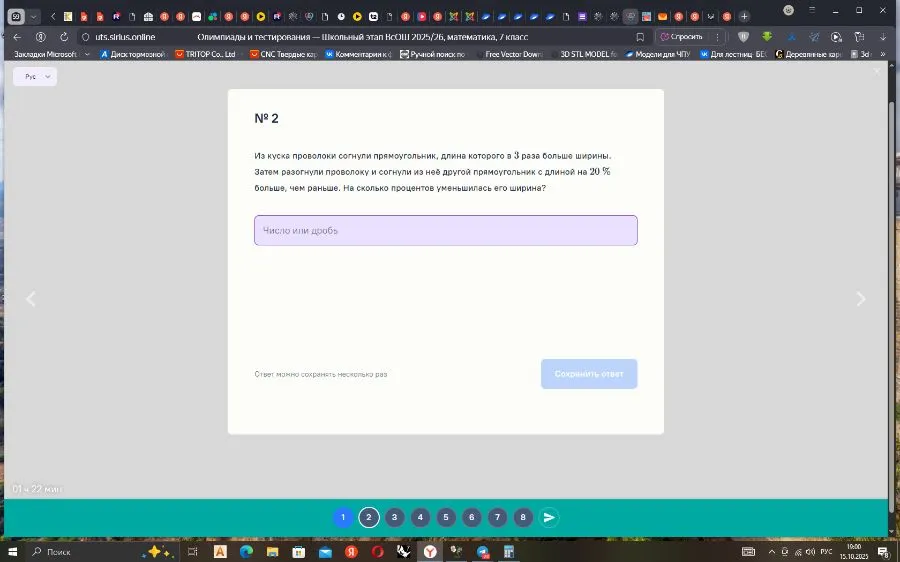This screenshot has height=562, width=900.
Task: Click the РУС keyboard language indicator in tray
Action: (827, 552)
